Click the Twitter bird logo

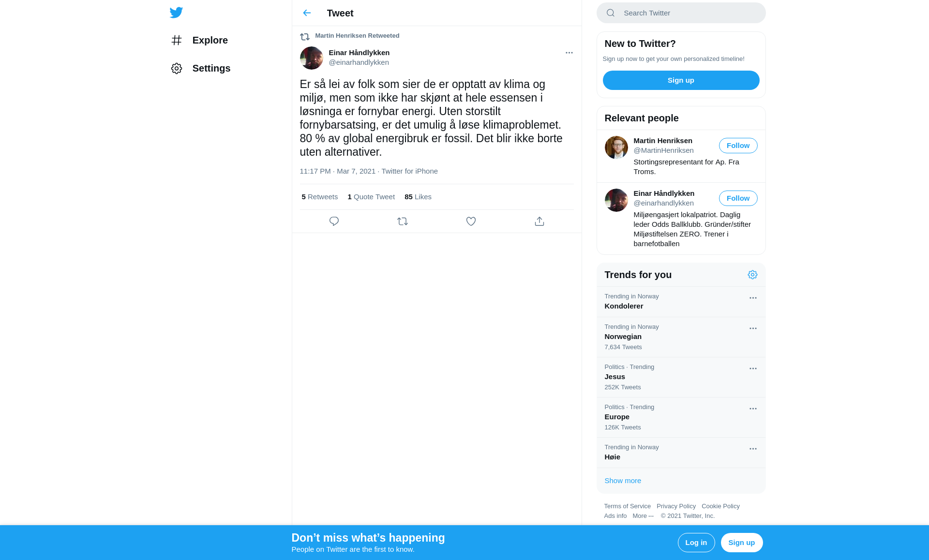(x=176, y=13)
